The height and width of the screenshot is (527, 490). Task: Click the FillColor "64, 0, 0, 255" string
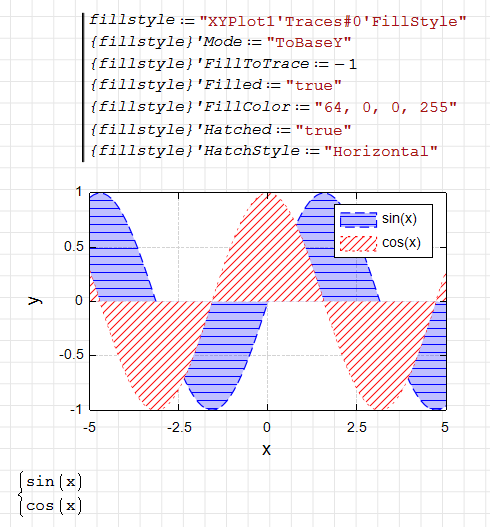click(386, 108)
